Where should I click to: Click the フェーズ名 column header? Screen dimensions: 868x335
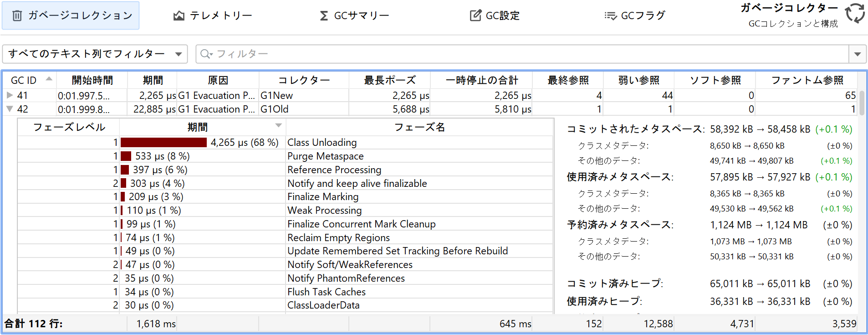tap(419, 127)
